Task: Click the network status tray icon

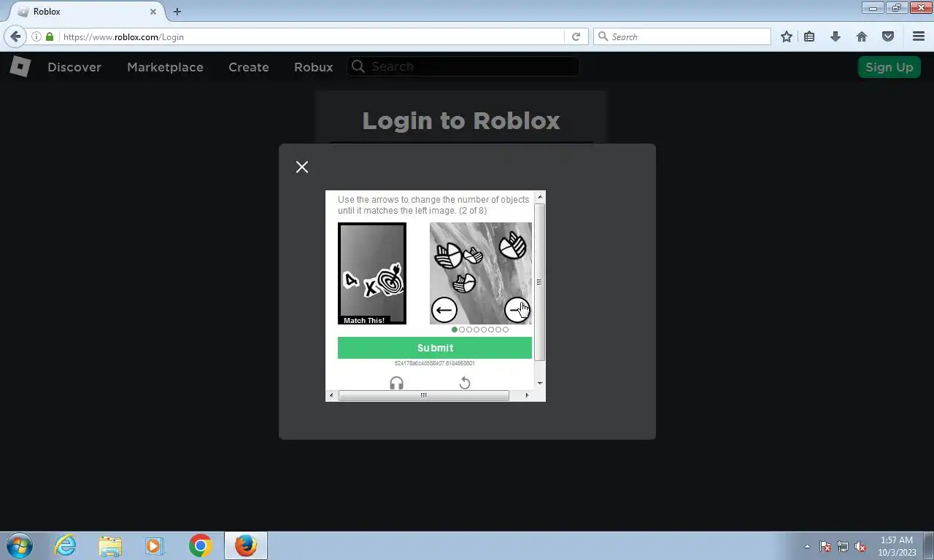Action: [x=843, y=546]
